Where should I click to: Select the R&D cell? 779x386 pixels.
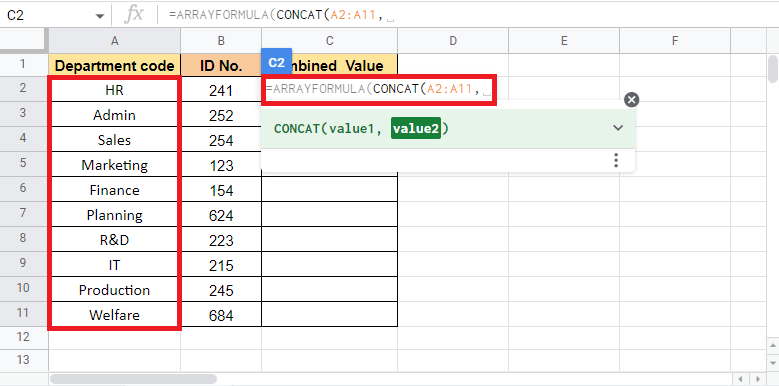click(x=115, y=239)
